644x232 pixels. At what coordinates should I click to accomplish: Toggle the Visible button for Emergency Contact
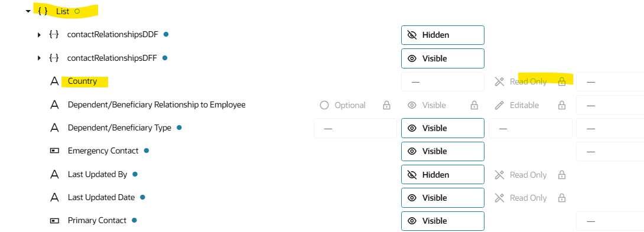click(443, 151)
